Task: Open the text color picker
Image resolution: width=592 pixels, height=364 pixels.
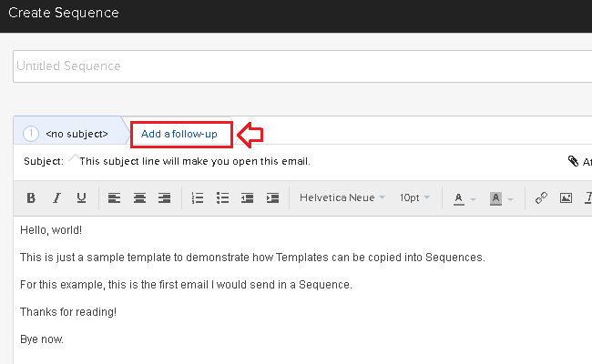Action: pos(464,197)
